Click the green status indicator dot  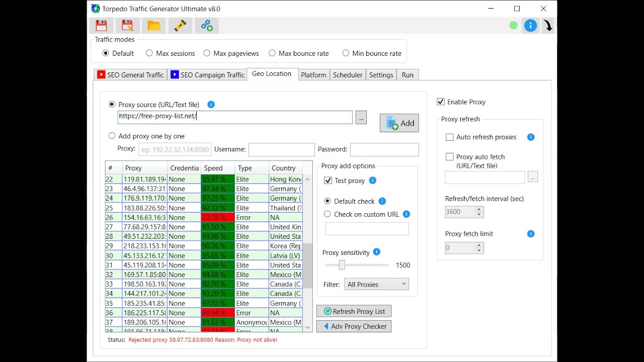(x=513, y=26)
